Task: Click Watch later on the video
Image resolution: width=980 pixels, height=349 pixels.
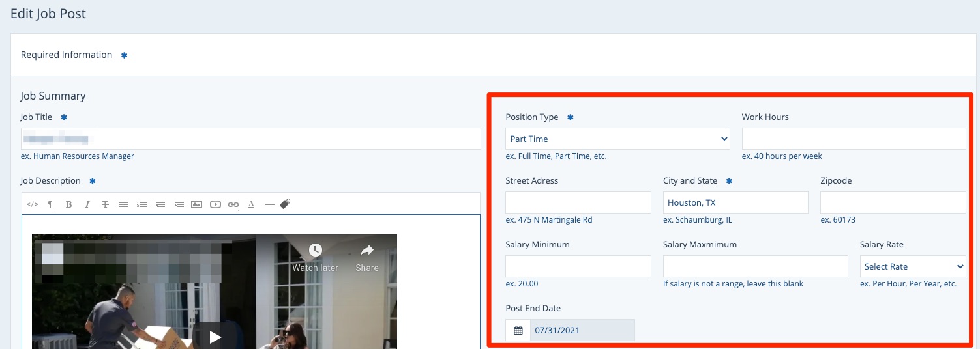Action: (x=315, y=258)
